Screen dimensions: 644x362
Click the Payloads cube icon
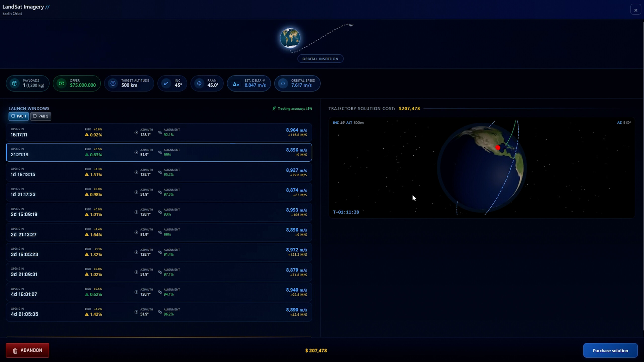[x=15, y=83]
